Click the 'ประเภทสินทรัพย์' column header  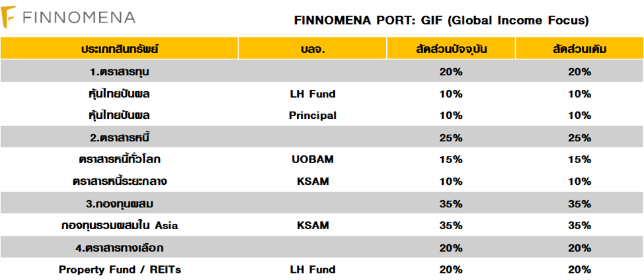pyautogui.click(x=120, y=50)
